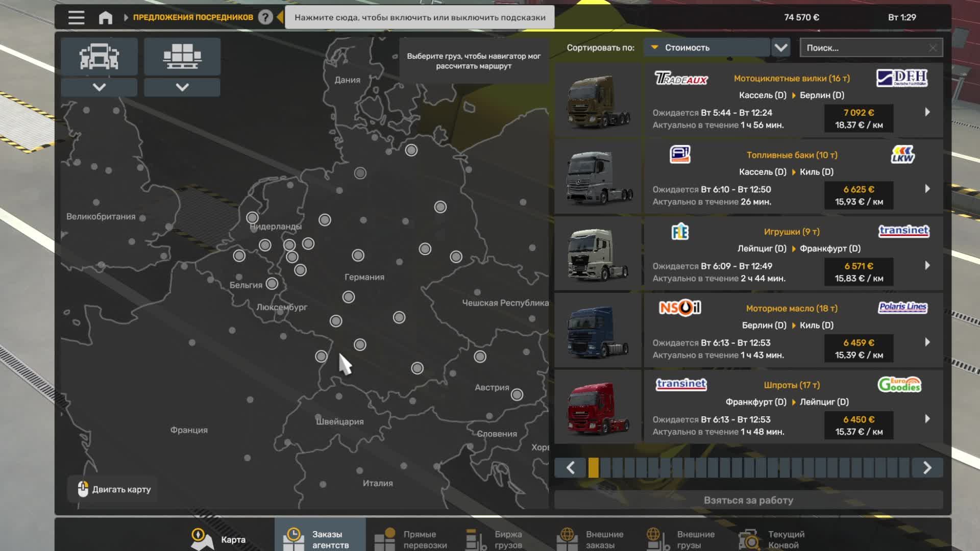Clear the search field with X
980x551 pixels.
pos(933,48)
